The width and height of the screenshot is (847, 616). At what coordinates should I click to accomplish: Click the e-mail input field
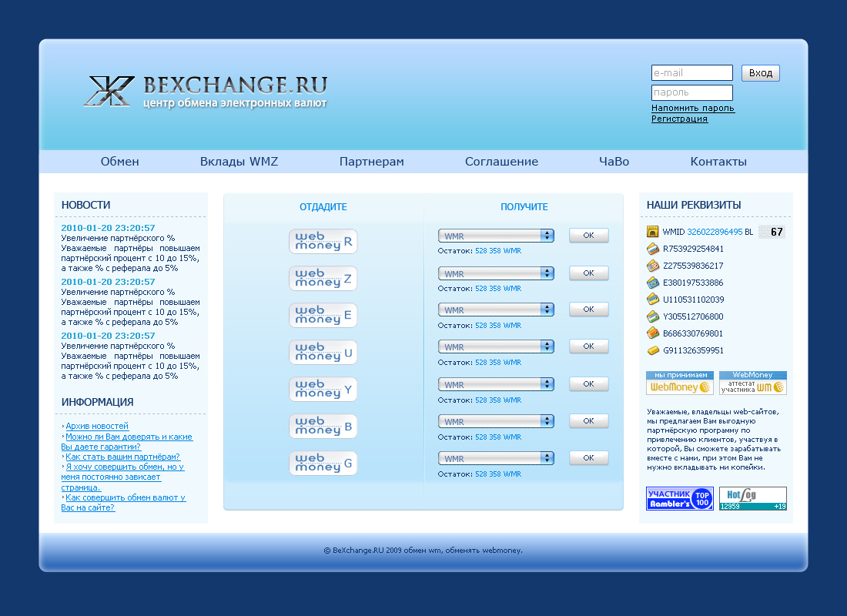[x=691, y=72]
